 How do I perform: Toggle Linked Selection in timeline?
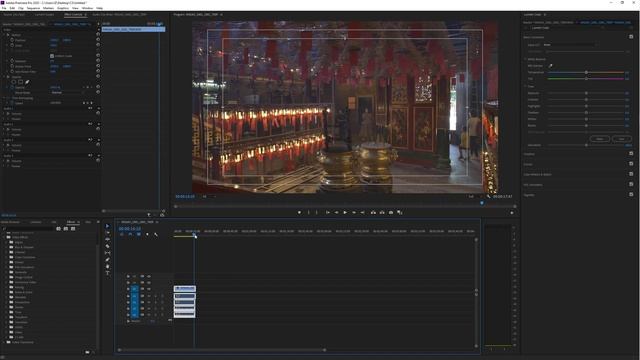point(139,234)
